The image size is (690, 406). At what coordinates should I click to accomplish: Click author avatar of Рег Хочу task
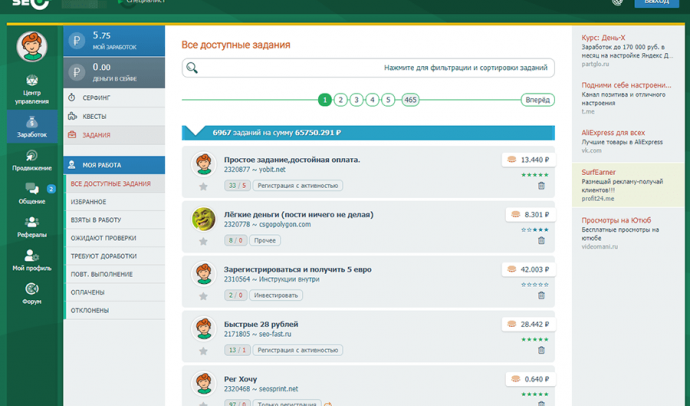click(203, 383)
